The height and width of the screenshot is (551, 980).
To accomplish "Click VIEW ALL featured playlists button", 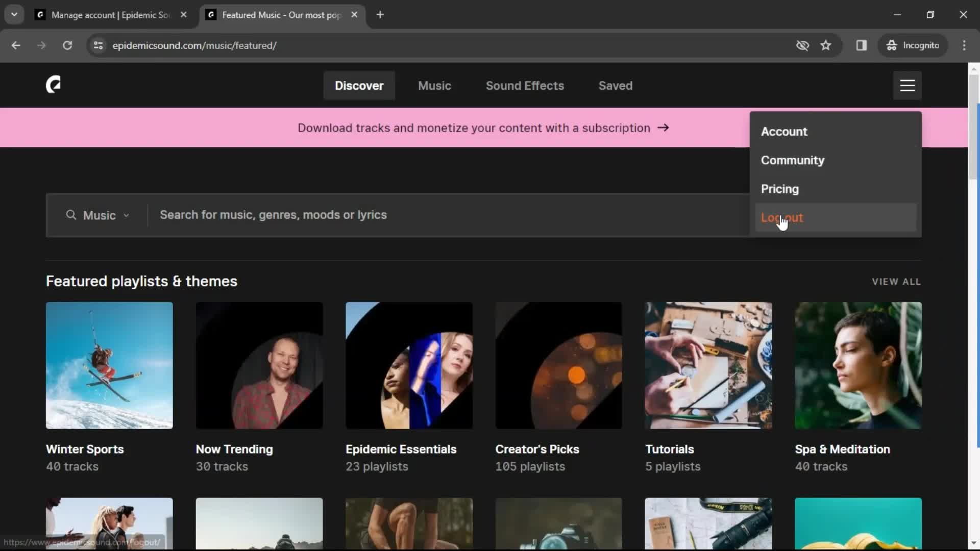I will tap(896, 281).
